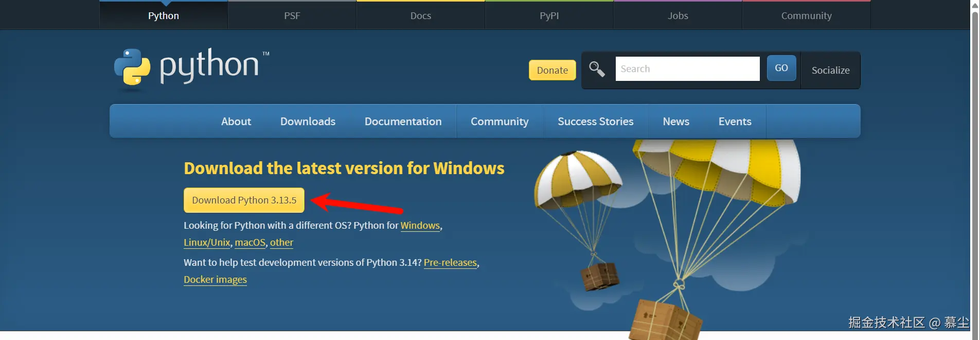The width and height of the screenshot is (980, 340).
Task: Click the 'Download the latest version for Windows' heading
Action: 344,168
